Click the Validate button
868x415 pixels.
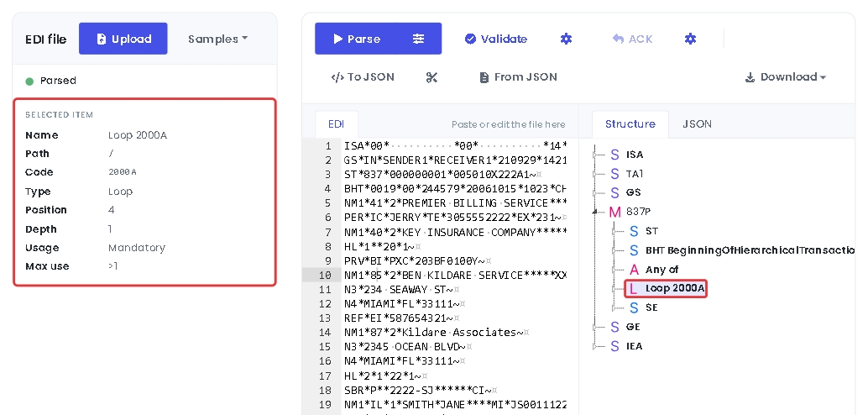tap(495, 39)
